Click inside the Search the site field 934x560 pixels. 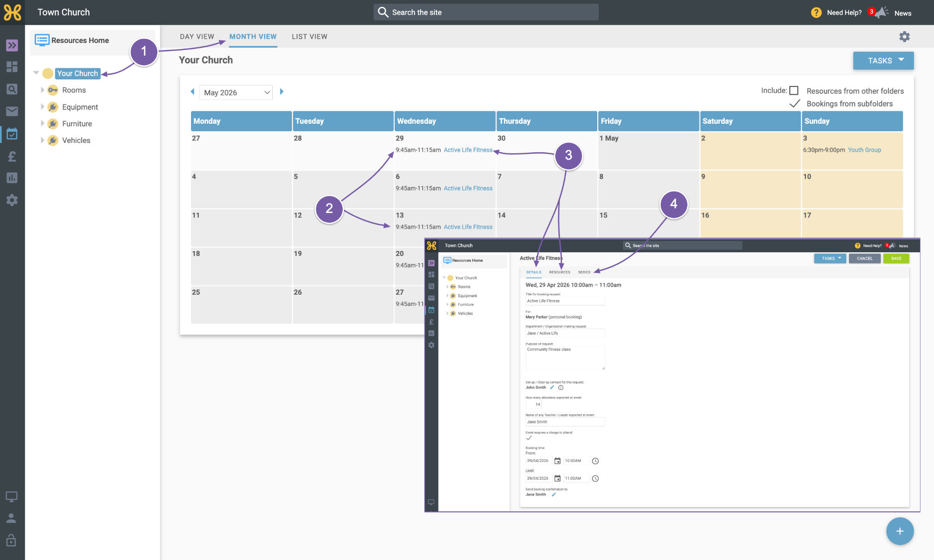coord(486,12)
